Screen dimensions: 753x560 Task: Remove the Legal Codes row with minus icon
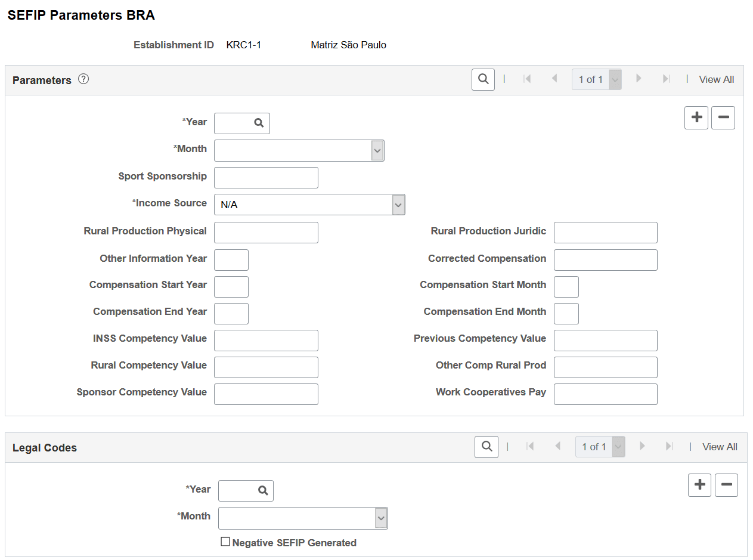point(726,485)
